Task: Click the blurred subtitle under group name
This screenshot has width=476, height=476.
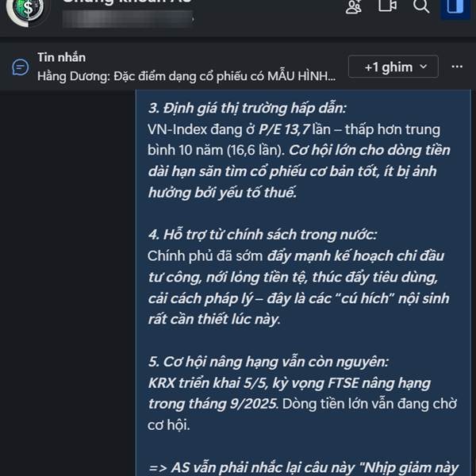Action: [x=128, y=19]
